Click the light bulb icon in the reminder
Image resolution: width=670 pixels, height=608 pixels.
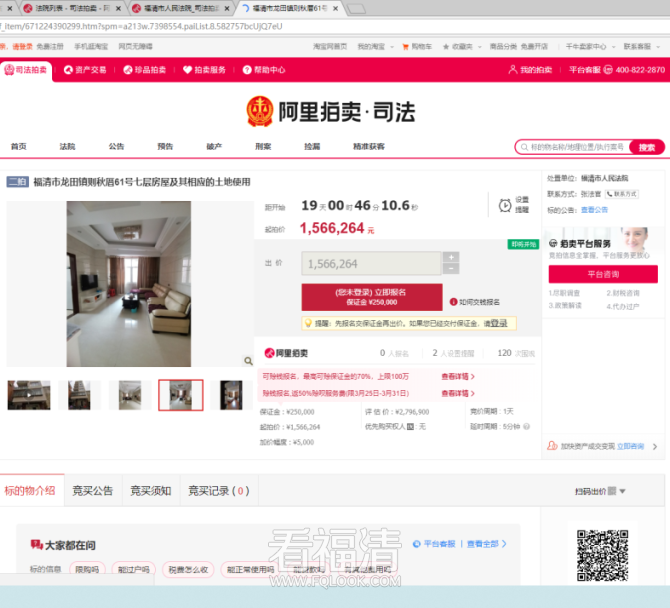(x=308, y=323)
